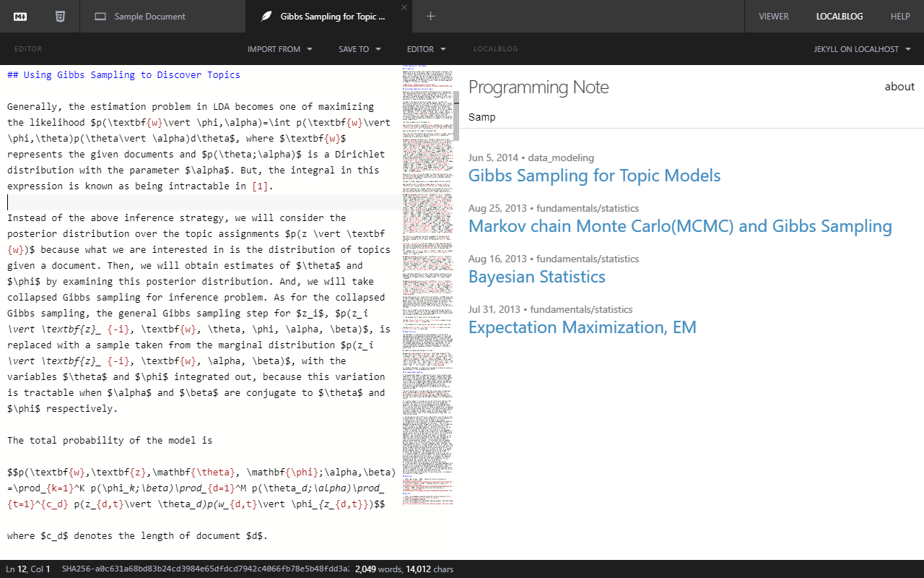Click the 'Aug 25, 2013' post date line
Viewport: 924px width, 578px height.
click(554, 208)
